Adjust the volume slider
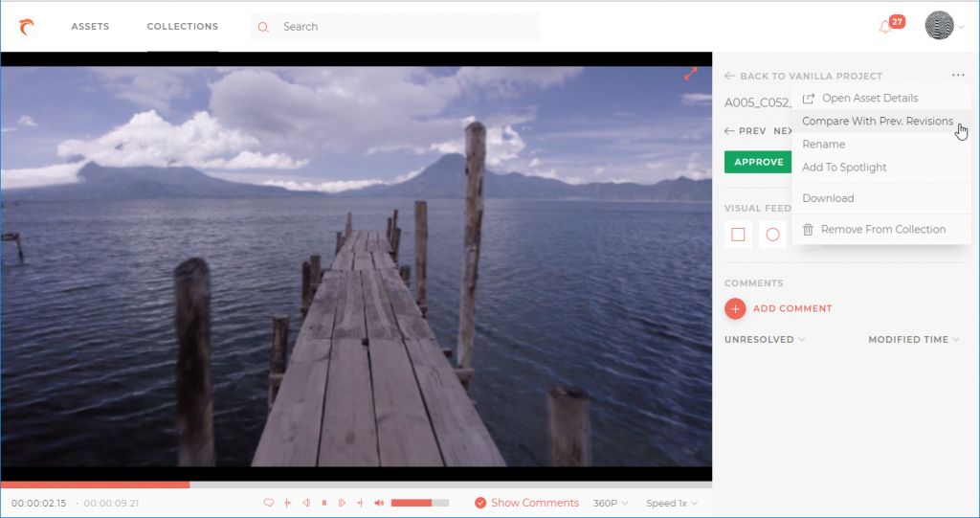Viewport: 980px width, 518px height. 420,503
